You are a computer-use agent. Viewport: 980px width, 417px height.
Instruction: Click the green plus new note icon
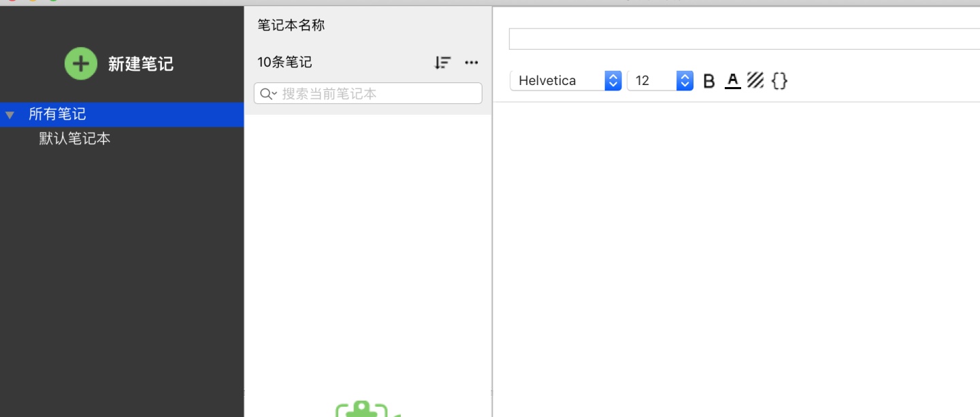click(x=81, y=64)
